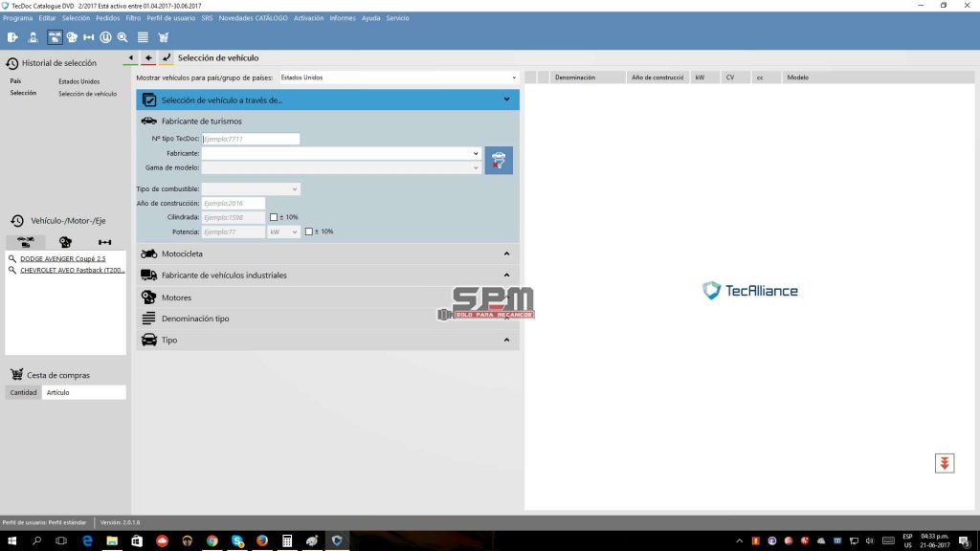Open Microsoft Edge from taskbar
The width and height of the screenshot is (980, 551).
point(87,540)
